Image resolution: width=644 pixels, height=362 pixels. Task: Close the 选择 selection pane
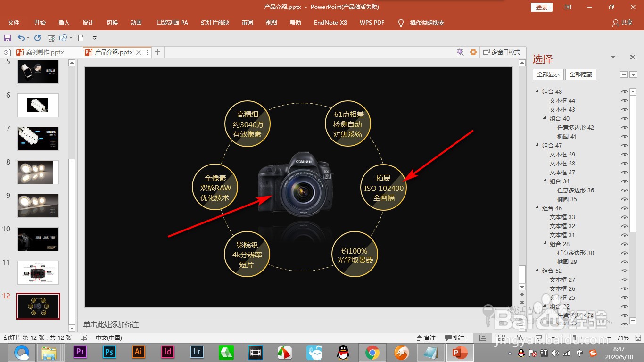633,57
